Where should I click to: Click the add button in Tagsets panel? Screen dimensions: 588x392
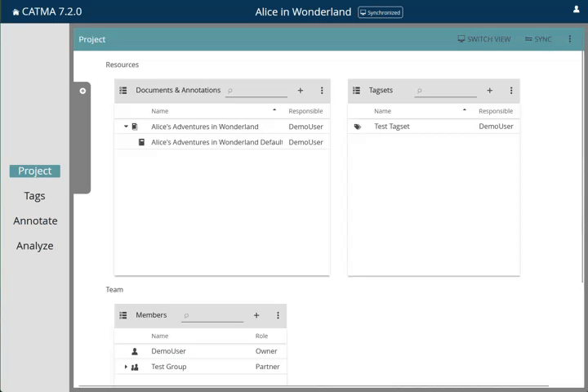coord(490,91)
